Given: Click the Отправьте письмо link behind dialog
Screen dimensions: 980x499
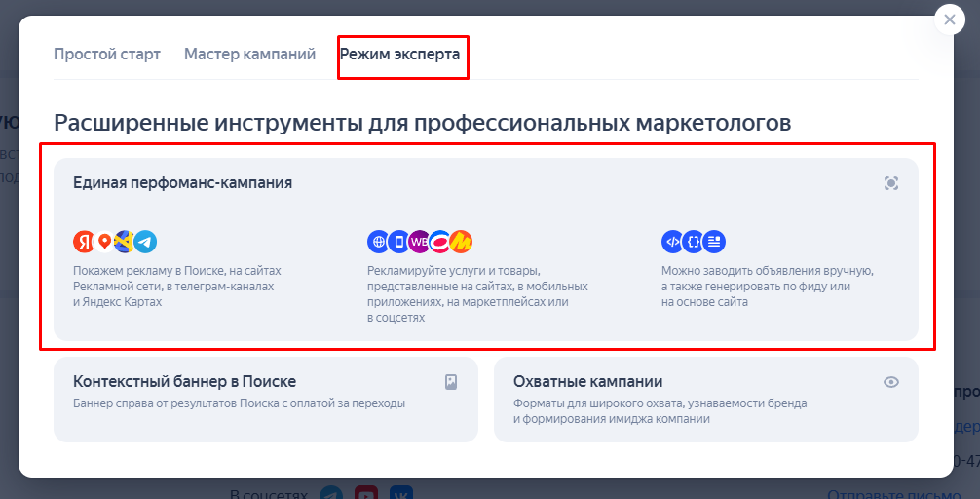Looking at the screenshot, I should click(893, 494).
